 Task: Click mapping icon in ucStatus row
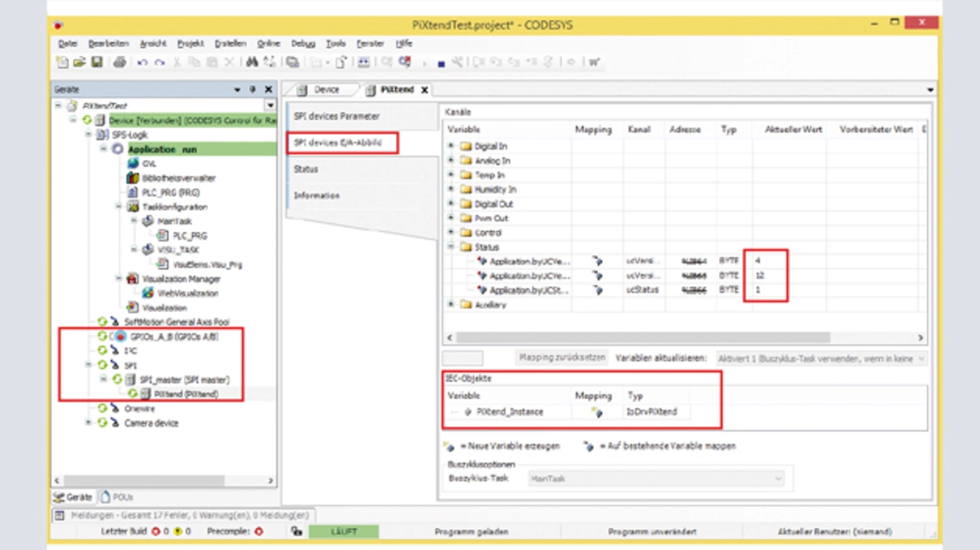coord(597,290)
